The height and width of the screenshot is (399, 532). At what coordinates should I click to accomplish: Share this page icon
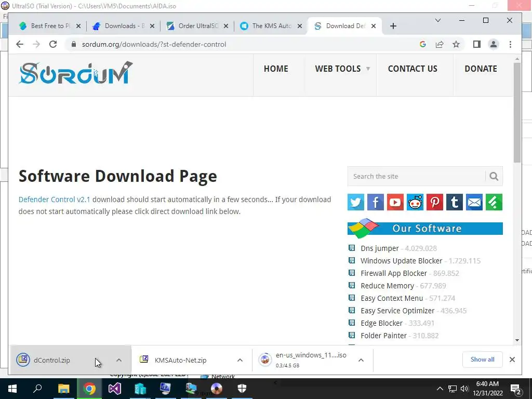pos(440,44)
